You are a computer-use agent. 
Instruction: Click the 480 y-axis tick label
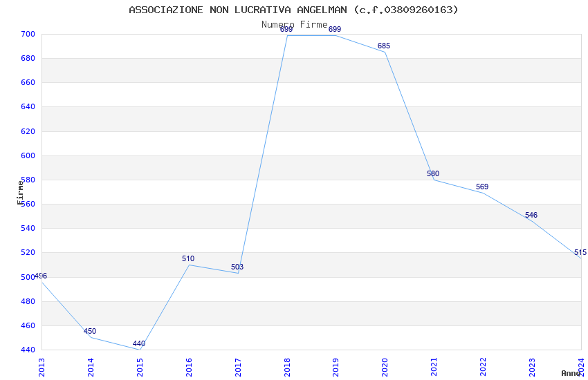pyautogui.click(x=28, y=301)
